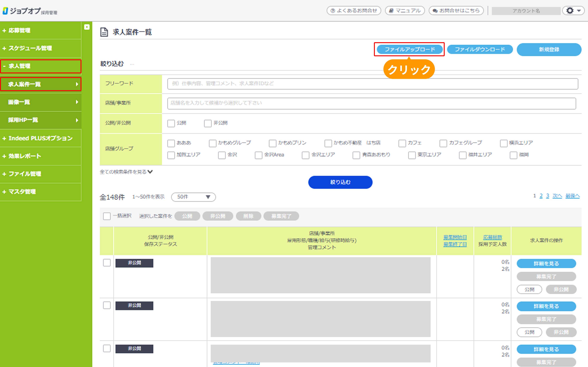Open the マニュアル book button
The image size is (588, 367).
pos(405,11)
